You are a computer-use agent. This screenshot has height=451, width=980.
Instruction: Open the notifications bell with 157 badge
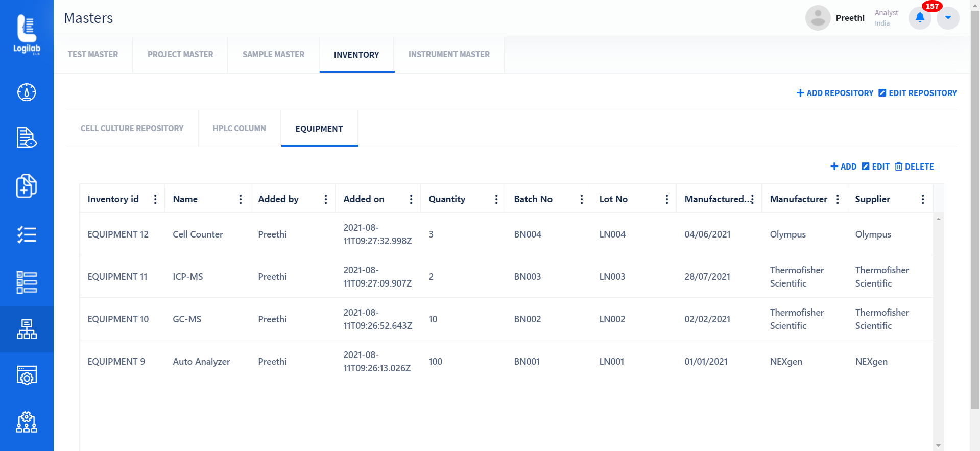(920, 18)
